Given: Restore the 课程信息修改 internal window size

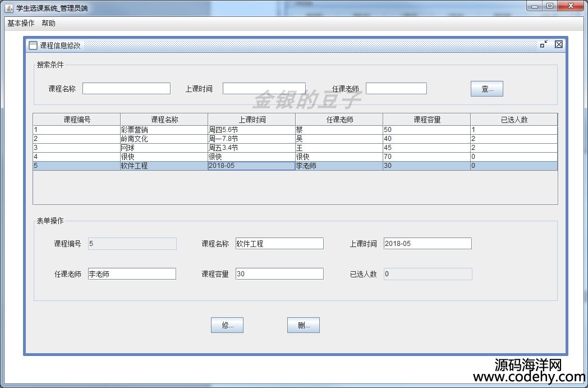Looking at the screenshot, I should click(544, 45).
